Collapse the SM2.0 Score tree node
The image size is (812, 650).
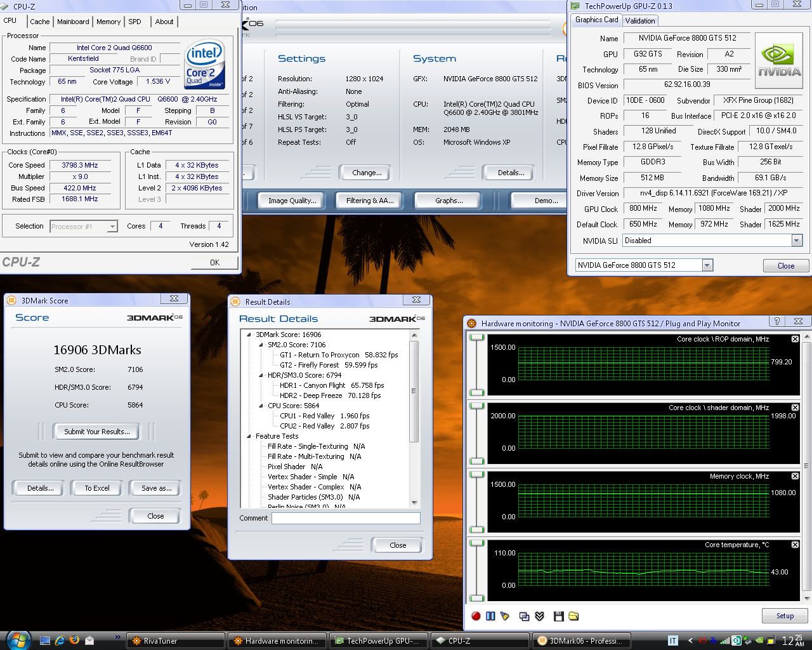tap(261, 345)
